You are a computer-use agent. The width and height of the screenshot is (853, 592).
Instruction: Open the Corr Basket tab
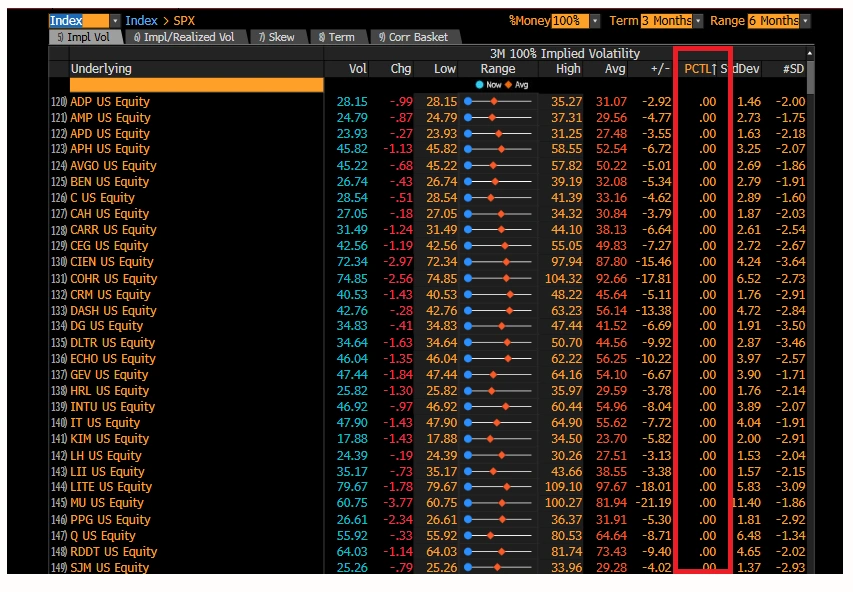[413, 37]
